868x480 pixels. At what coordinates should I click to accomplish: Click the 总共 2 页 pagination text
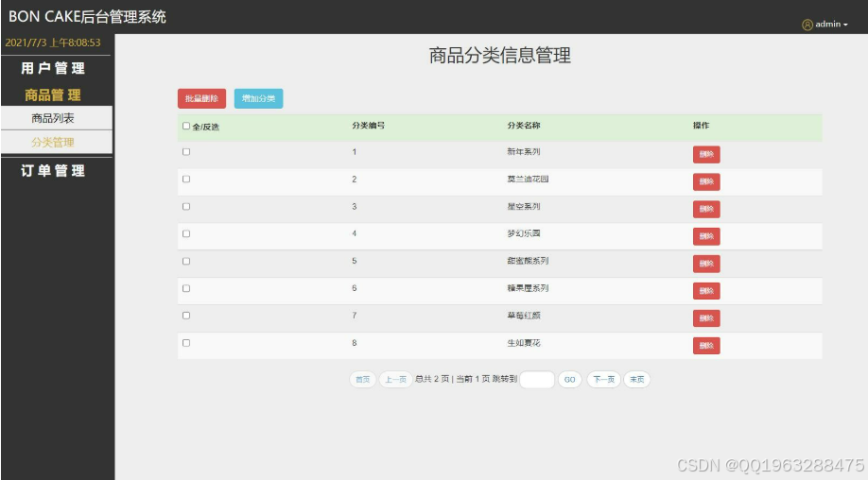432,379
